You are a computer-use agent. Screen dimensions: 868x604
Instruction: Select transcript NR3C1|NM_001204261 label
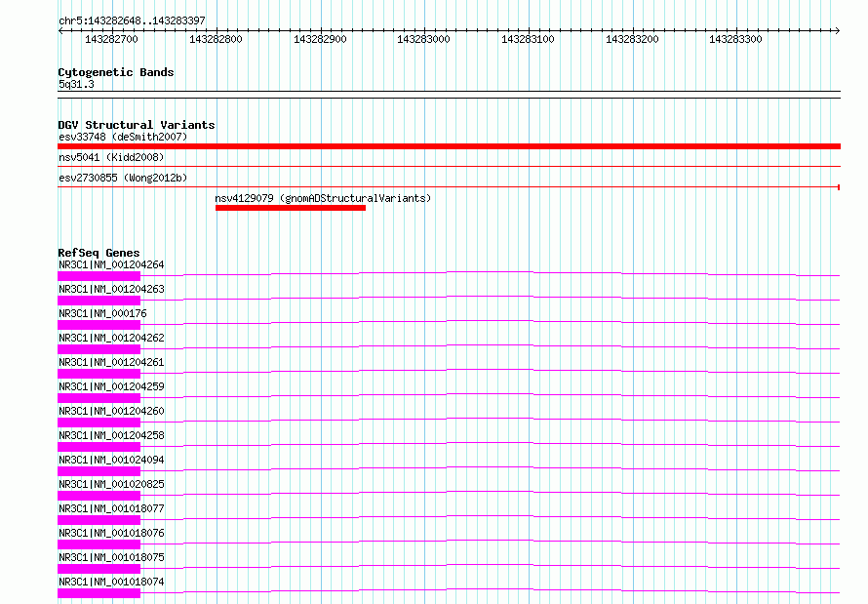(x=111, y=362)
